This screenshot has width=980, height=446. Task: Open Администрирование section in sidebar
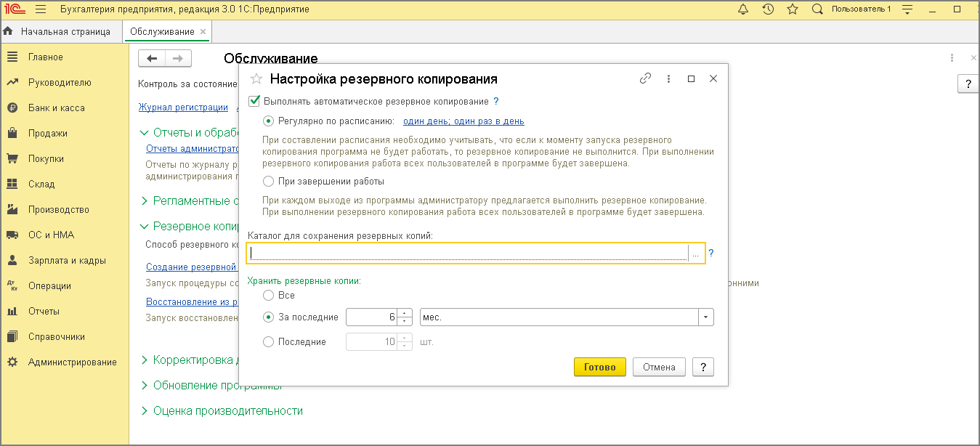[73, 362]
